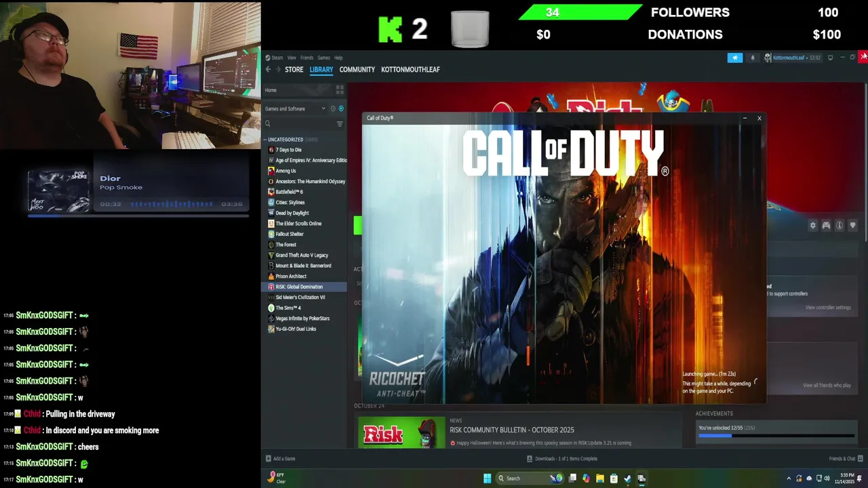The height and width of the screenshot is (488, 868).
Task: Open File Explorer from the taskbar
Action: pos(599,479)
